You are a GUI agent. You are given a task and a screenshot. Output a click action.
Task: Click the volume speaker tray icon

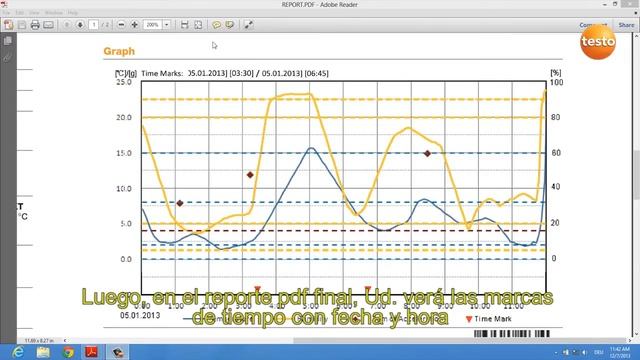click(584, 352)
